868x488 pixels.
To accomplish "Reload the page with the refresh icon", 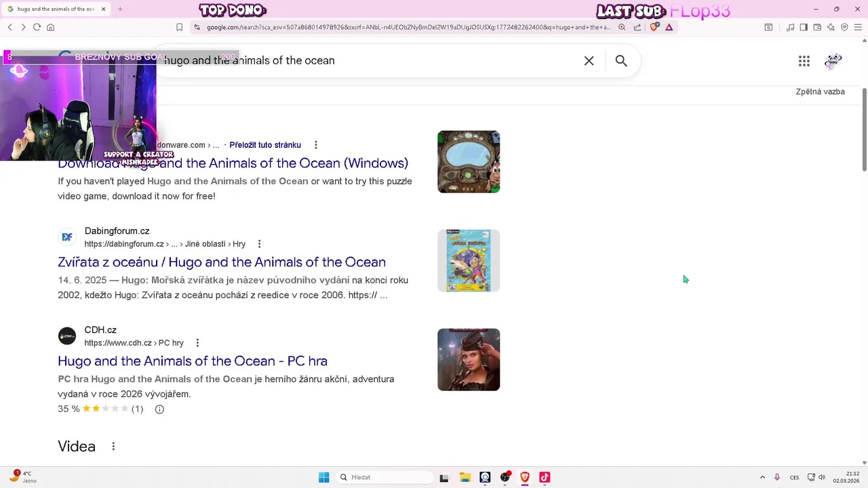I will click(37, 27).
